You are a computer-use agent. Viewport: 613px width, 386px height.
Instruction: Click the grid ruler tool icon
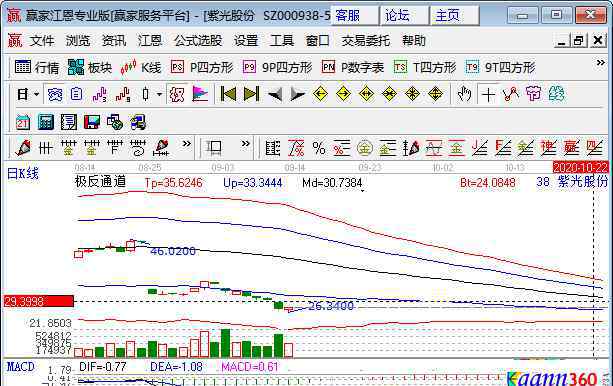[x=272, y=148]
